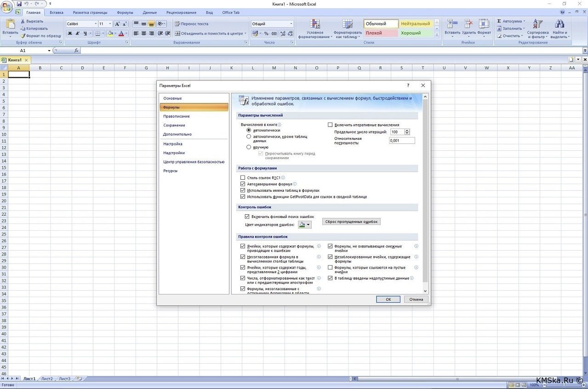Expand the Name Box A1 dropdown arrow
588x389 pixels.
49,51
